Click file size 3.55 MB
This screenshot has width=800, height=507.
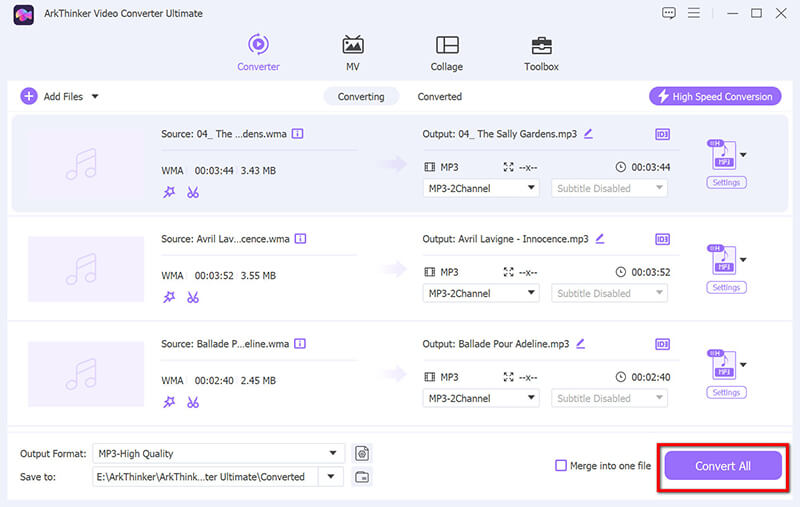258,275
